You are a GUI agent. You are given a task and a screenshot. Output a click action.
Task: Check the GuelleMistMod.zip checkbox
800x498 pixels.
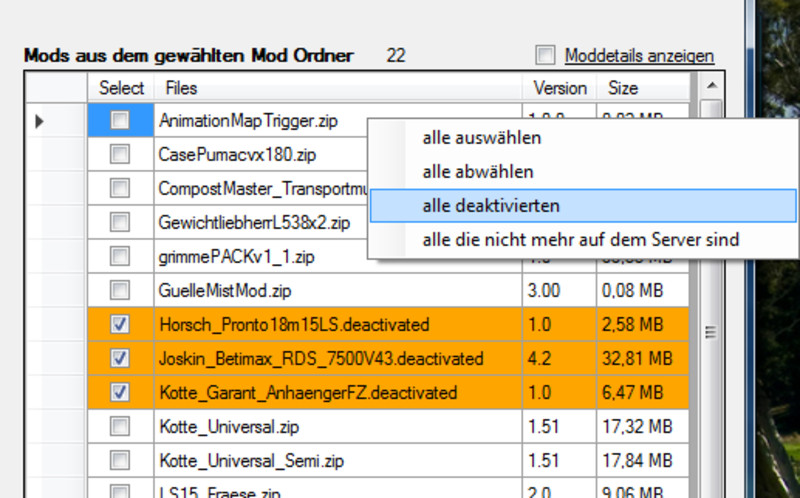120,290
